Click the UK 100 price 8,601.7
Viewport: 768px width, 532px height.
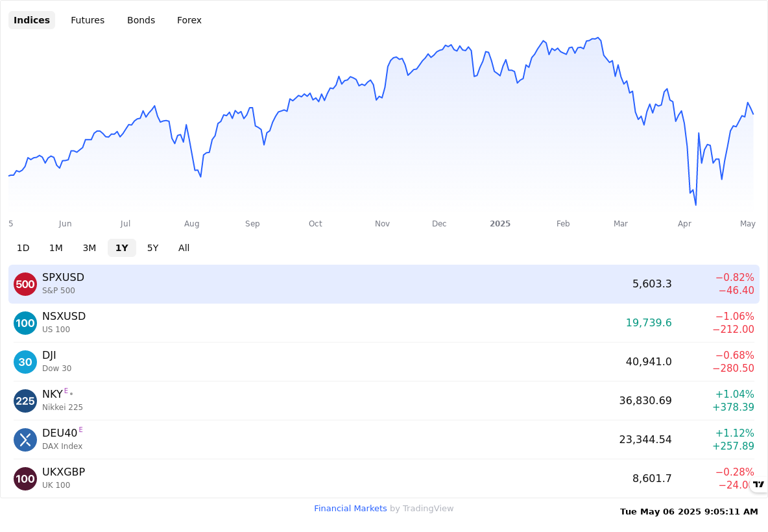pyautogui.click(x=652, y=478)
